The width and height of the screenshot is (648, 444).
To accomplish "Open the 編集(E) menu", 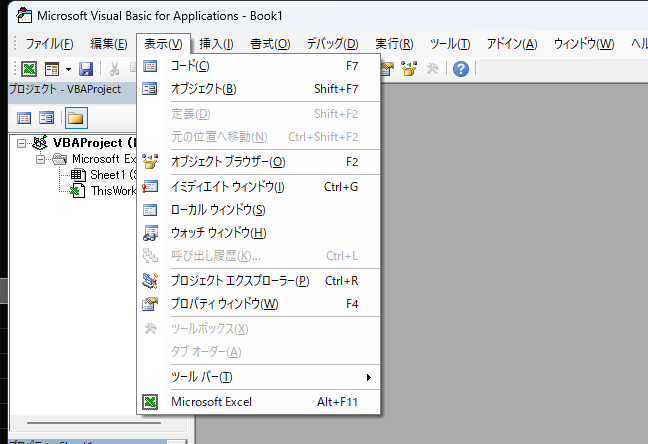I will coord(109,43).
